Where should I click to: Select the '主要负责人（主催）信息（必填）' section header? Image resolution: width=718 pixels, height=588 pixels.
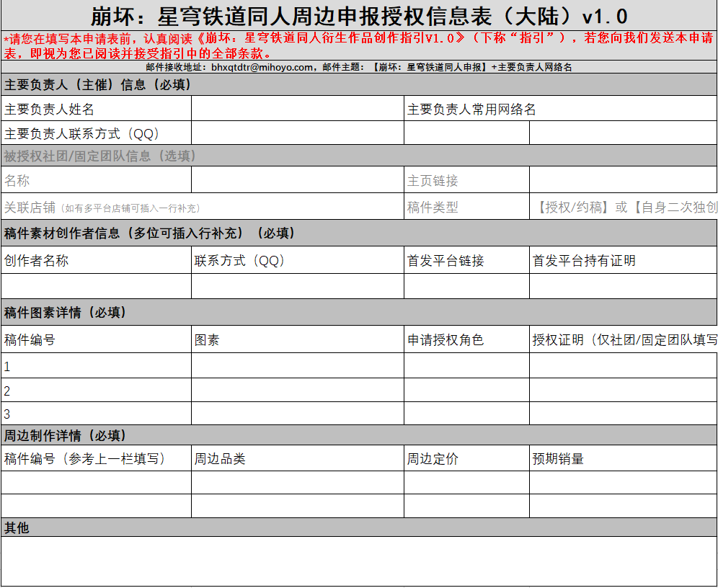(x=359, y=84)
